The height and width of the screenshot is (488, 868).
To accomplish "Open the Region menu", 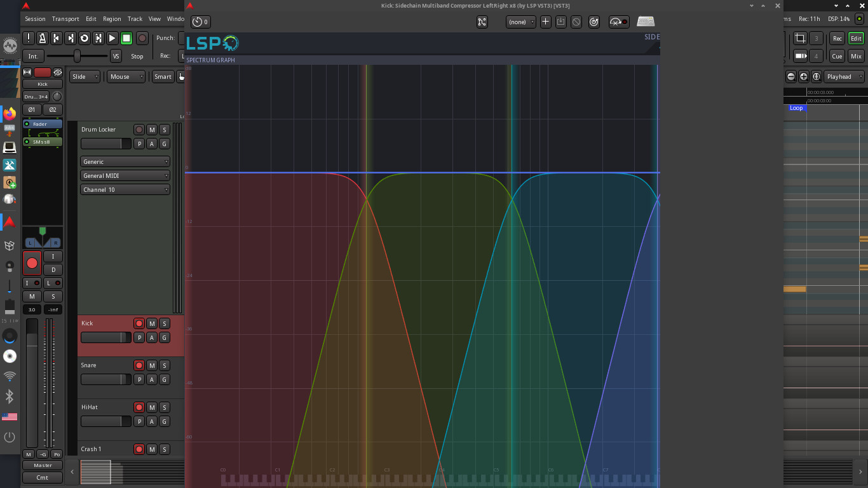I will coord(112,19).
